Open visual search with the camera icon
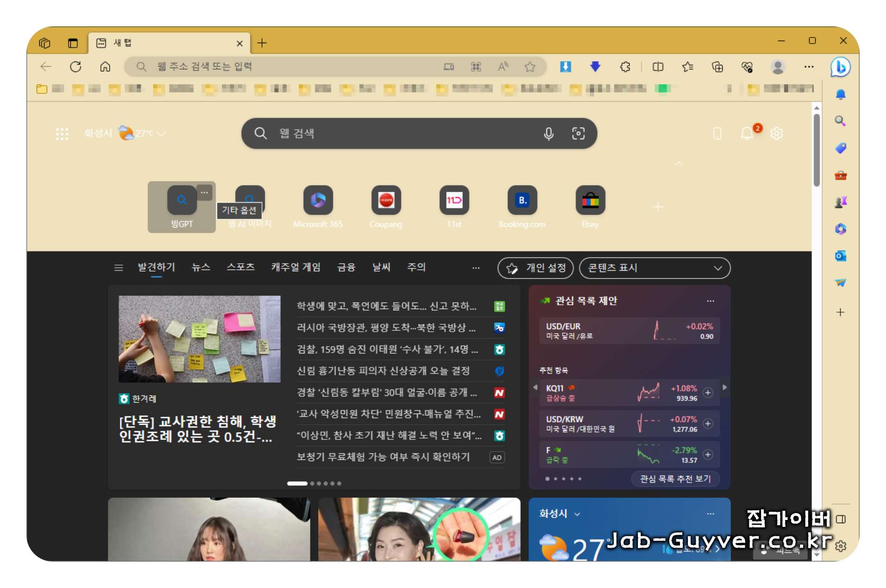Viewport: 886px width, 588px height. (x=579, y=133)
